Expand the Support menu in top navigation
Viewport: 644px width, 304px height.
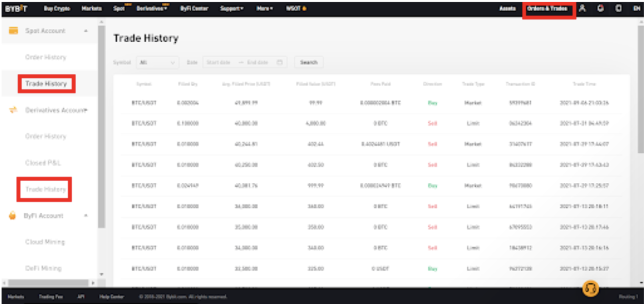pyautogui.click(x=231, y=8)
